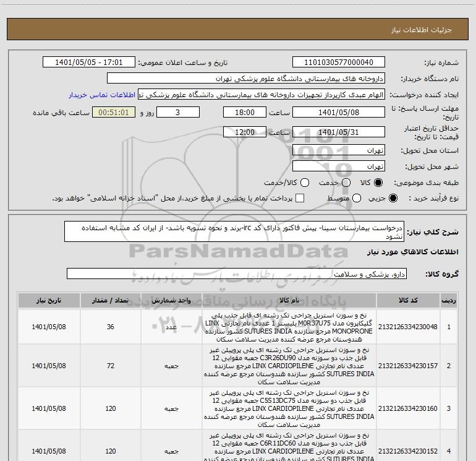Click the quantity 72 in row 2
The width and height of the screenshot is (476, 461).
(x=111, y=366)
